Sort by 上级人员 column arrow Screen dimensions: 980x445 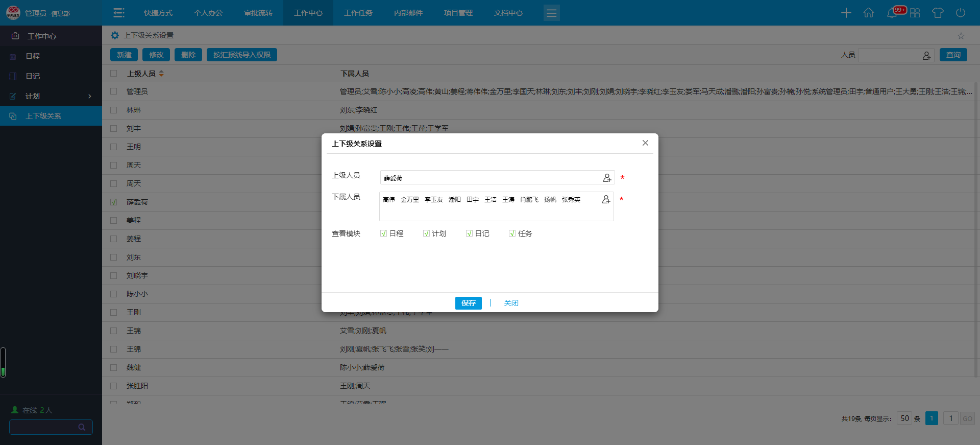[161, 74]
